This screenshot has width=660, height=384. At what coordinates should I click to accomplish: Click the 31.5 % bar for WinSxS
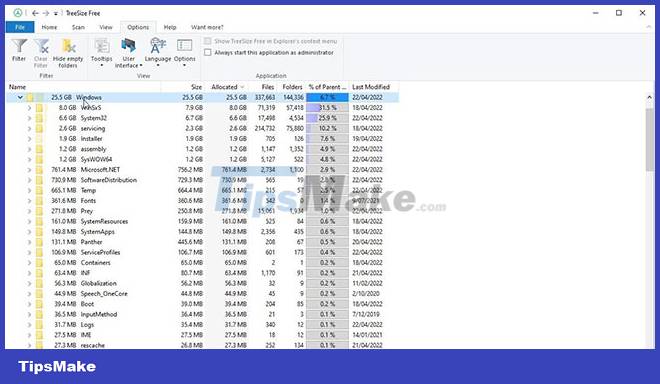(327, 108)
